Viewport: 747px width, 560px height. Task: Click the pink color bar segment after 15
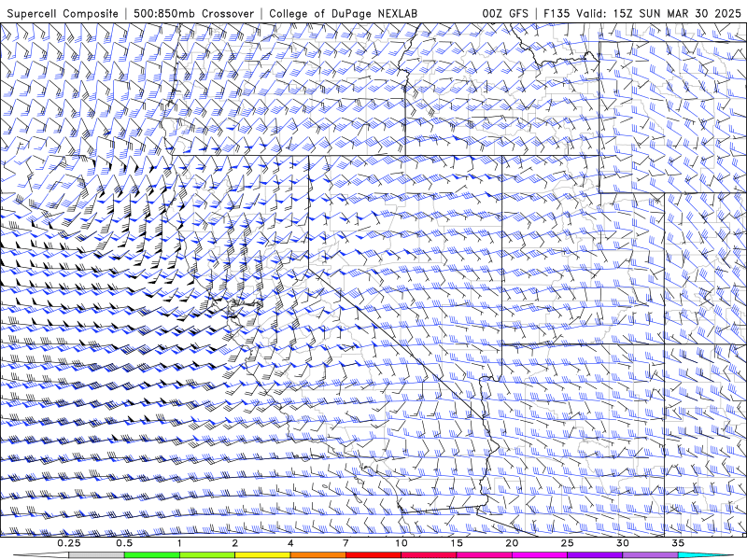484,555
